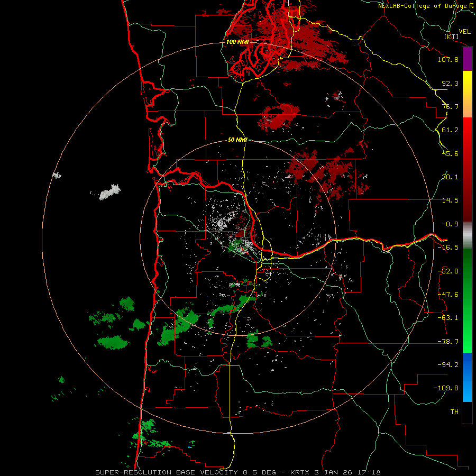Pick the red segment of the color bar

[467, 169]
